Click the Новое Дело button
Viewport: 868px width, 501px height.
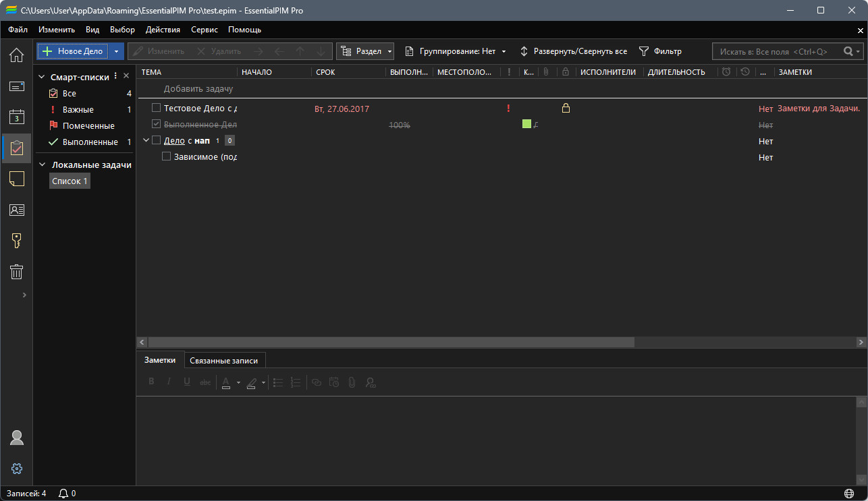point(72,51)
